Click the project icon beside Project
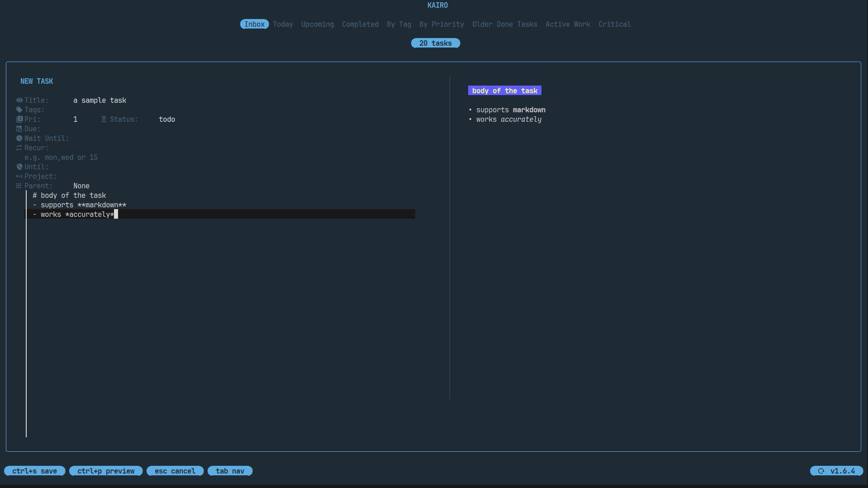868x488 pixels. (x=19, y=177)
